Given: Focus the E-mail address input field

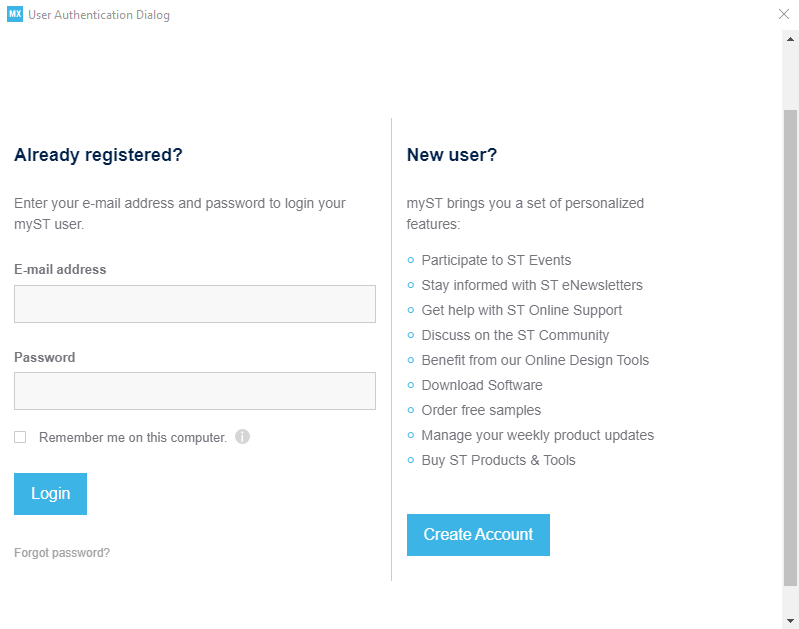Looking at the screenshot, I should (195, 304).
